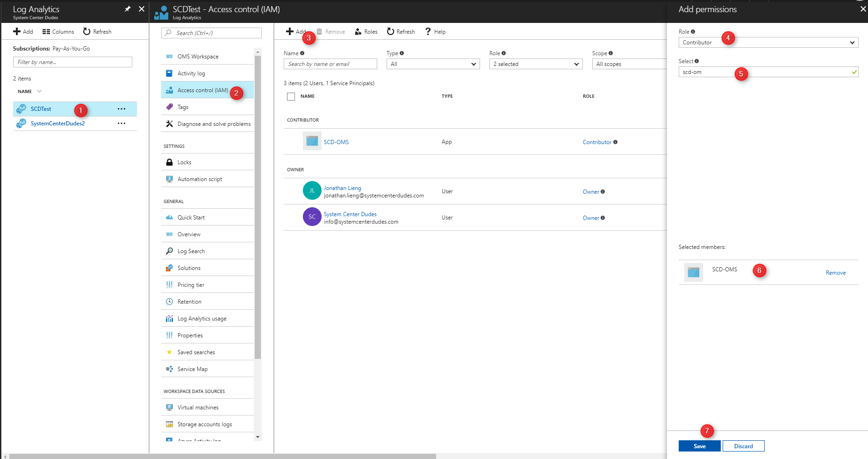Open Roles in IAM toolbar
Viewport: 868px width, 459px height.
coord(366,31)
